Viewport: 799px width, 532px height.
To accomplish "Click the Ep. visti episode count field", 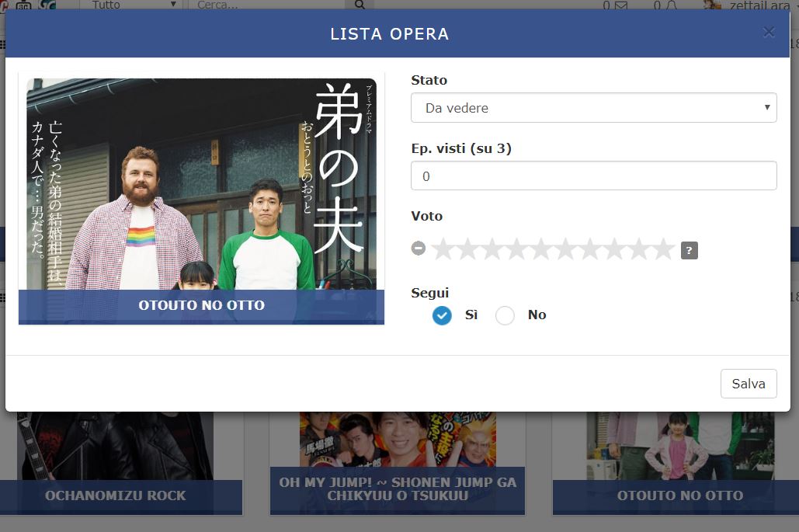I will tap(593, 176).
